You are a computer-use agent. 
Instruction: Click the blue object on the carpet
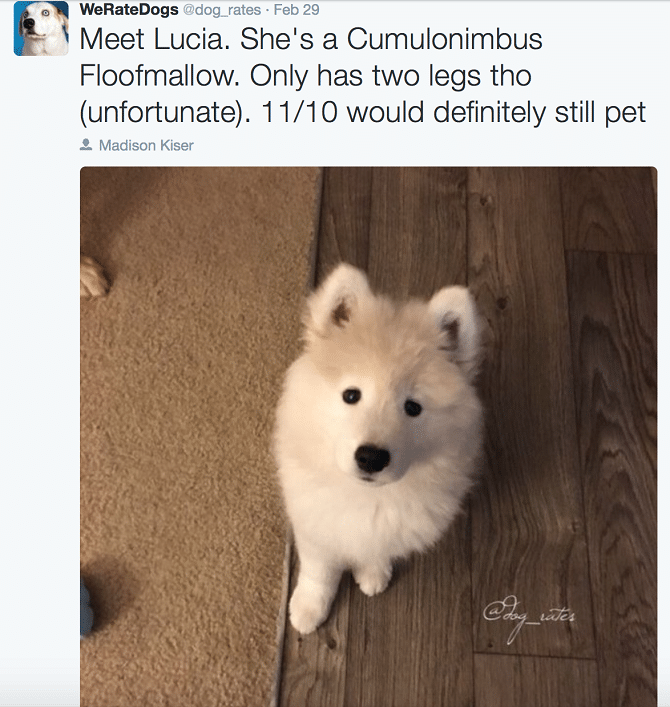pos(87,607)
